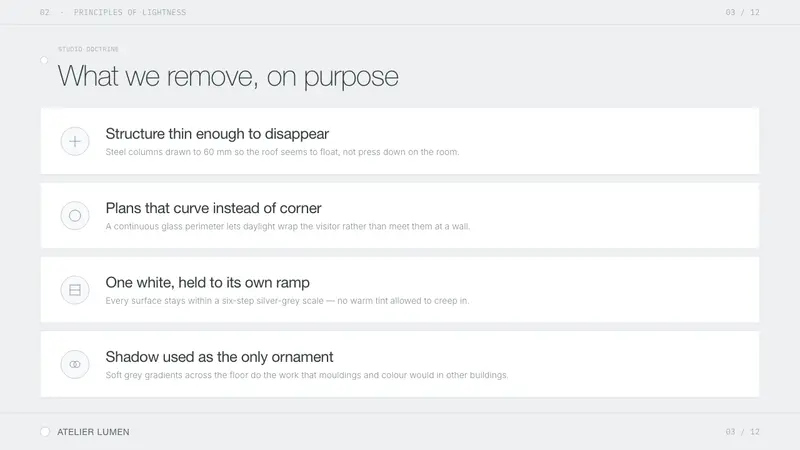Click the top-right '03 / 12' page counter
Image resolution: width=800 pixels, height=450 pixels.
pyautogui.click(x=742, y=12)
